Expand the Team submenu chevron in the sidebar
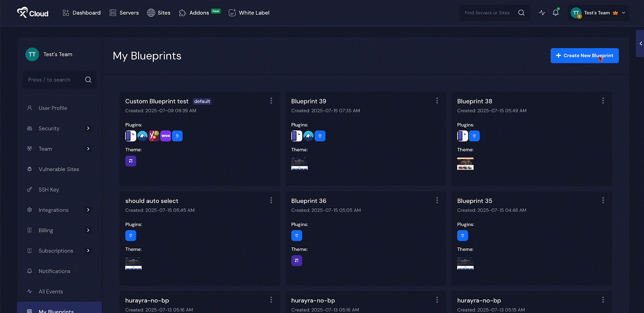Viewport: 644px width, 313px height. [88, 149]
